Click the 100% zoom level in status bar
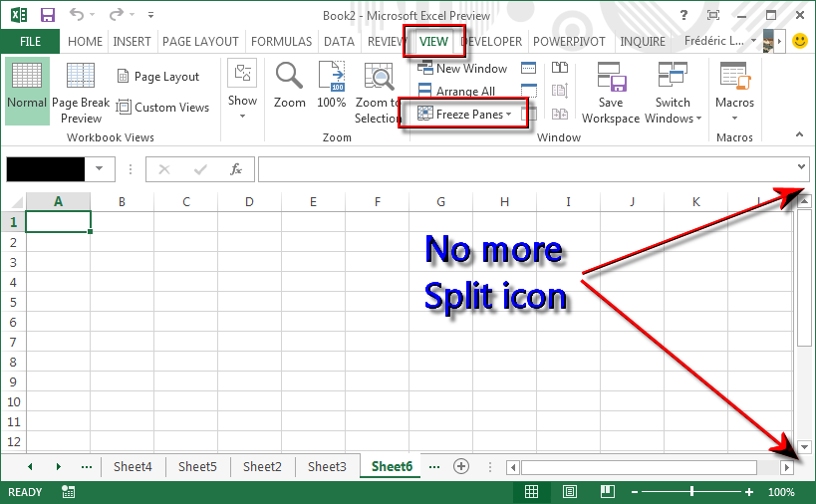 click(x=781, y=492)
